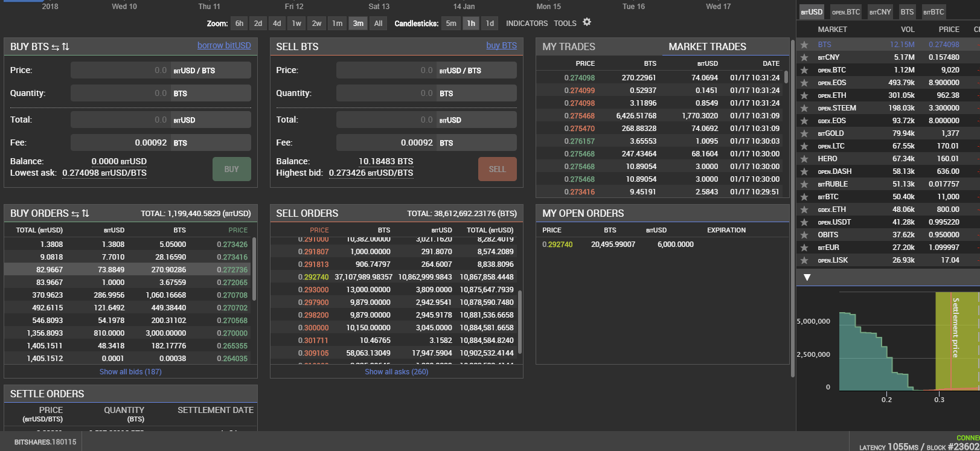Set chart zoom to 2w
The image size is (980, 451).
tap(317, 24)
